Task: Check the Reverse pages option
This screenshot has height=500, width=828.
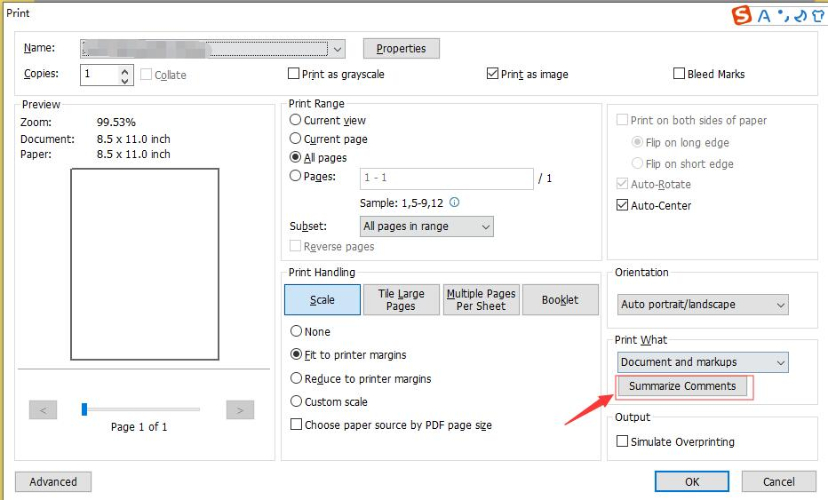Action: pyautogui.click(x=296, y=246)
